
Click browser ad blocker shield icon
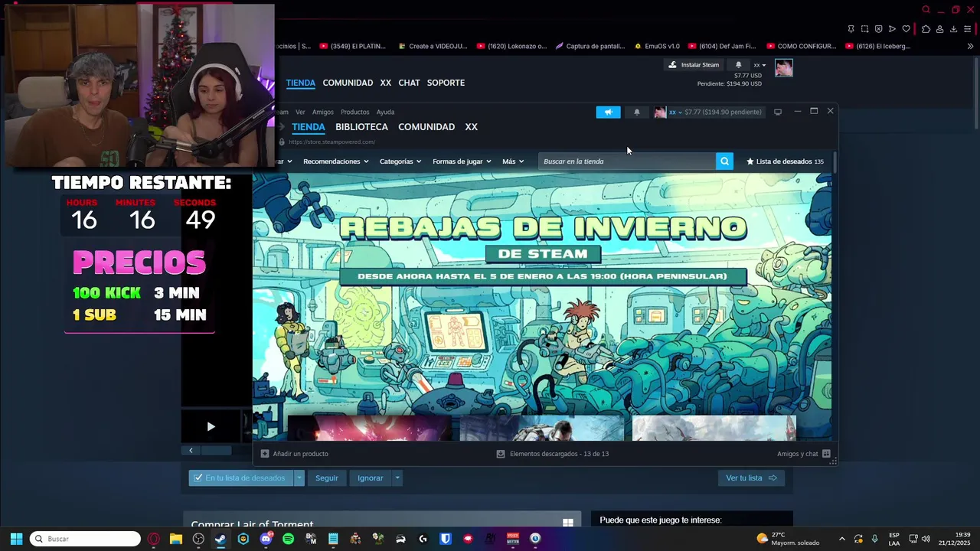[x=878, y=29]
